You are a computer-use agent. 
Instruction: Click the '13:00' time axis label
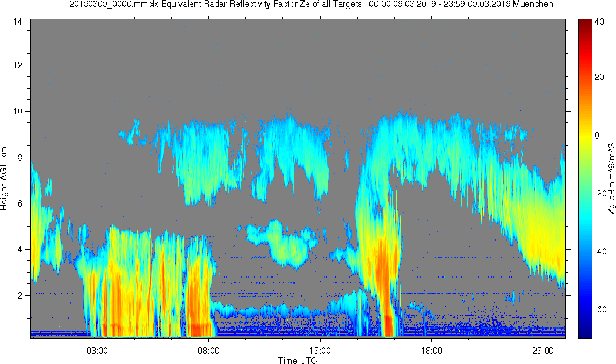coord(320,350)
